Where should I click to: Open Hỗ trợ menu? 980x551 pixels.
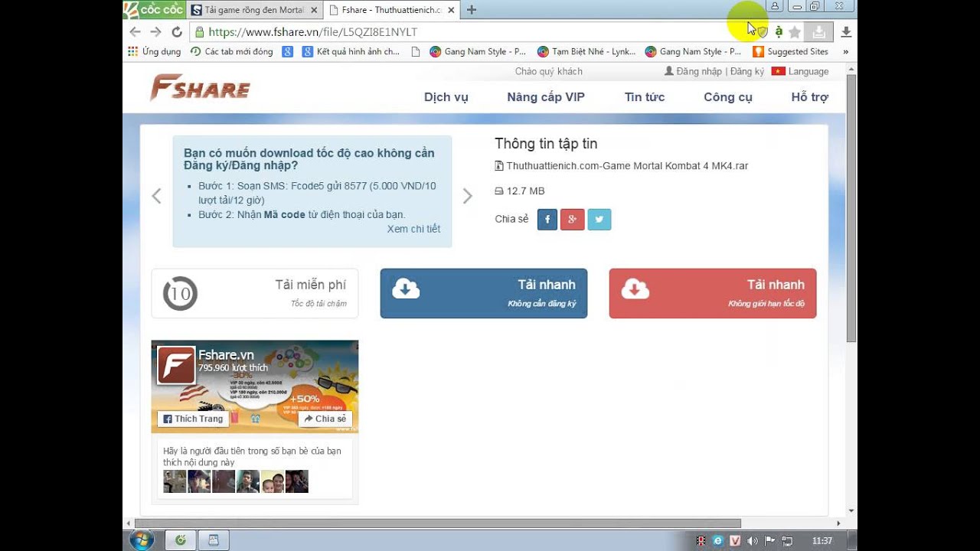click(x=809, y=97)
